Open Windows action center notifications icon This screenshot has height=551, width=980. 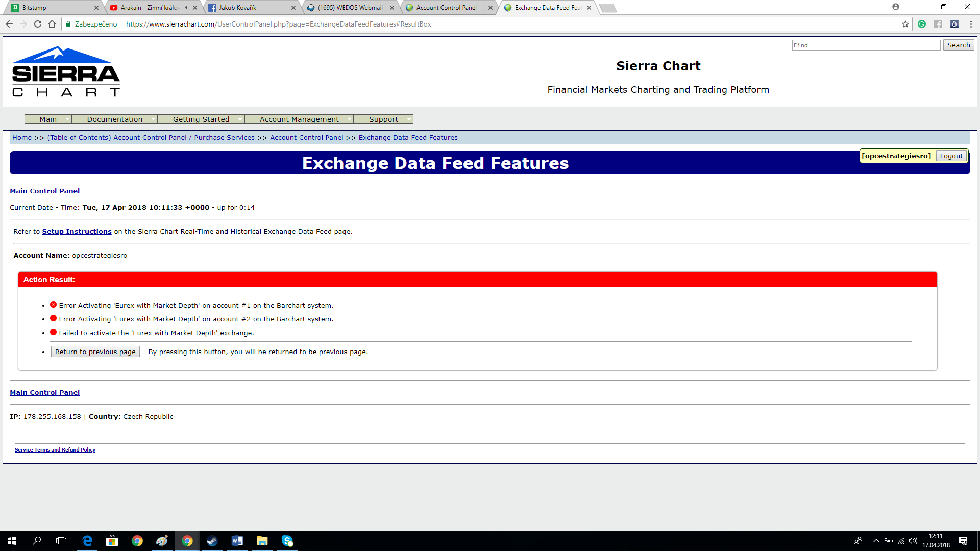(x=963, y=541)
